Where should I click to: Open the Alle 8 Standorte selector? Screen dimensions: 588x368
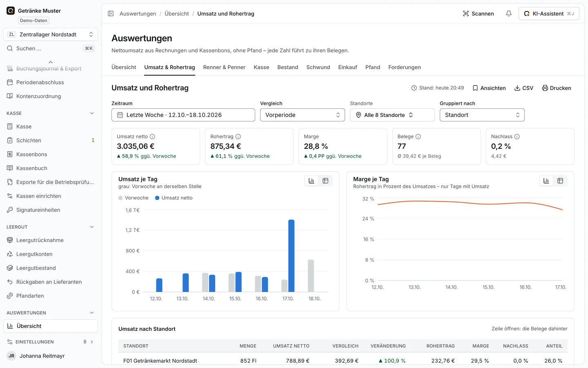(392, 115)
